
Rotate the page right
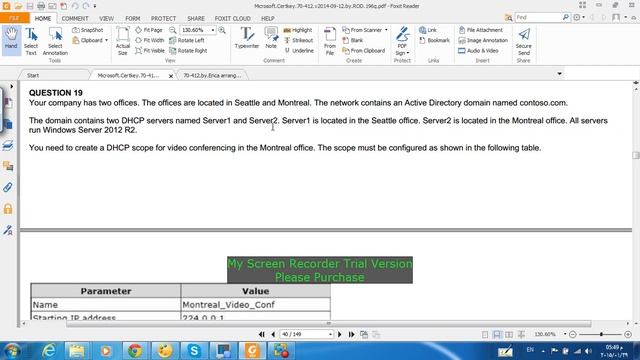[188, 51]
